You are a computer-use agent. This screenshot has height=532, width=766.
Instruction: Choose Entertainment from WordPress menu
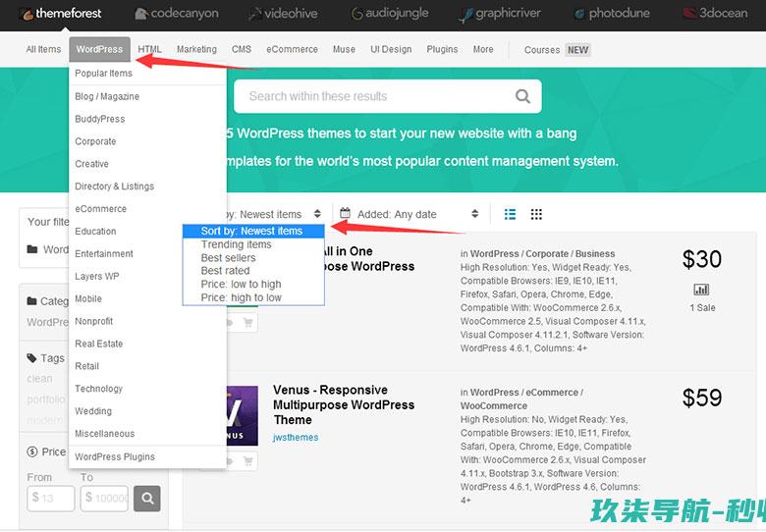(x=104, y=254)
